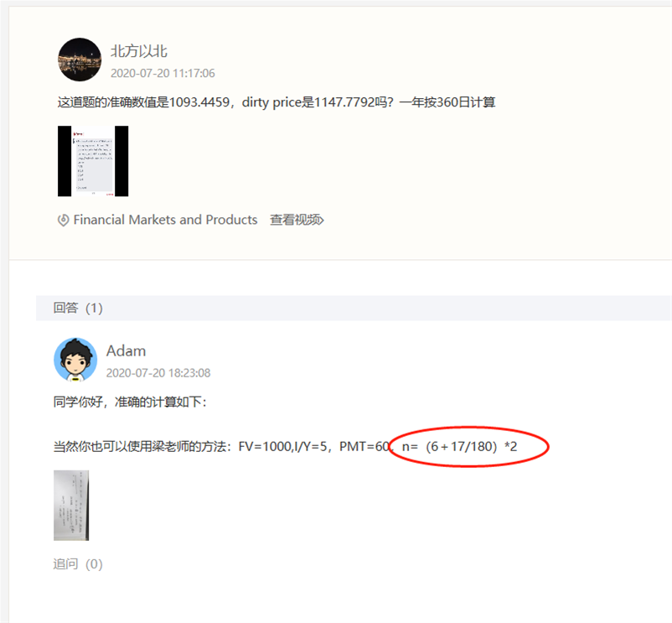Click the location pin icon beside Financial Markets
Image resolution: width=672 pixels, height=623 pixels.
point(63,221)
